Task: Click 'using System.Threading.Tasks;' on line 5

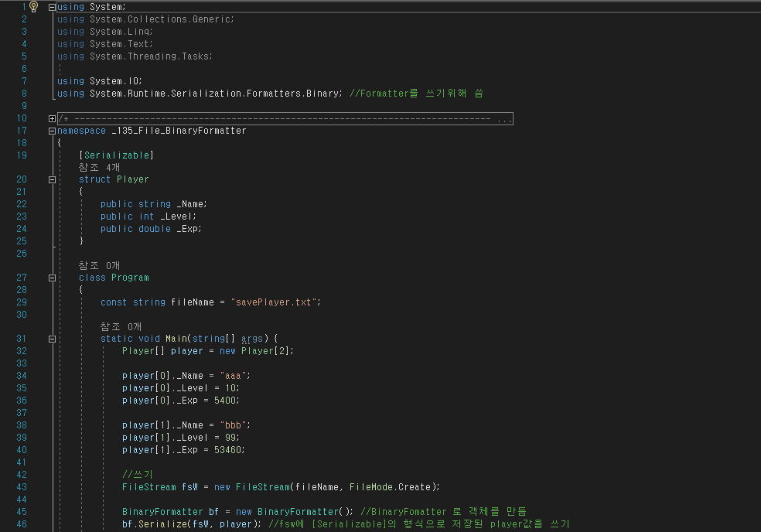Action: [x=135, y=56]
